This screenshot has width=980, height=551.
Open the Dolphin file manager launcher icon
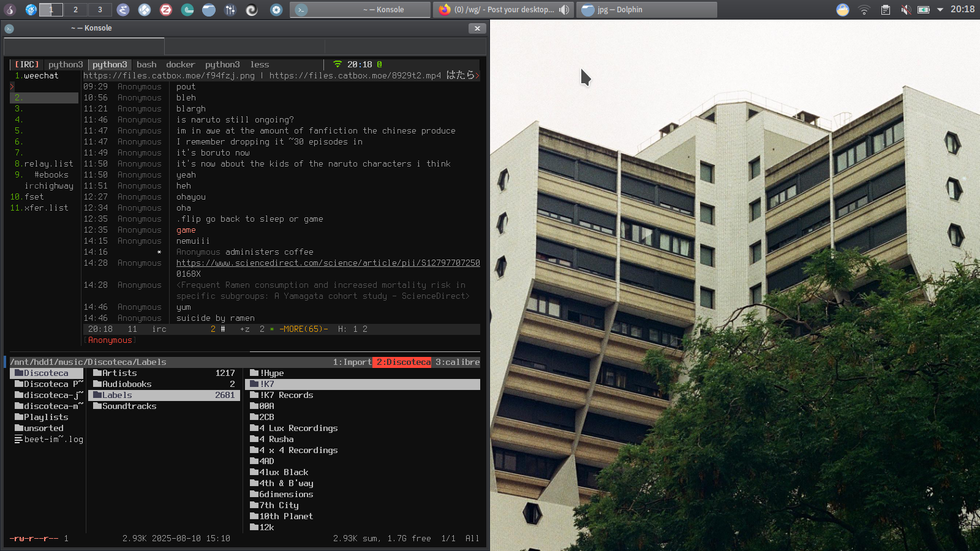(x=209, y=9)
